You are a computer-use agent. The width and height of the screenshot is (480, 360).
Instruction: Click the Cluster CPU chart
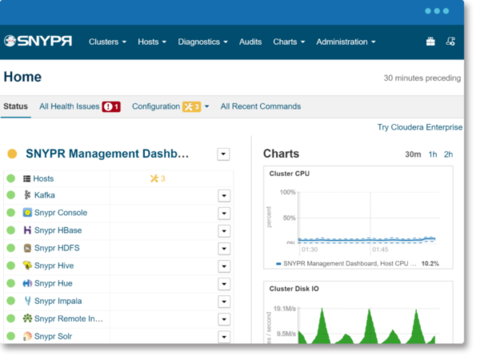click(358, 217)
